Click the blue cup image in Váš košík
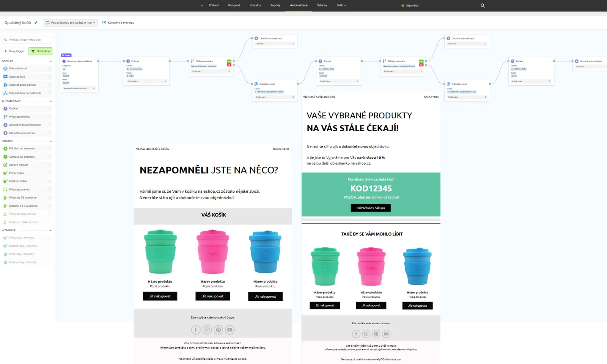Screen dimensions: 607x364 pos(265,252)
